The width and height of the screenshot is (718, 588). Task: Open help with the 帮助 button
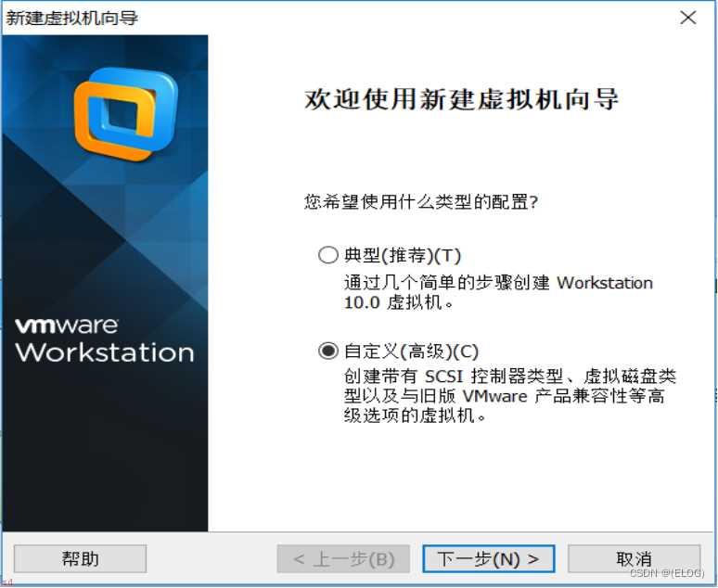coord(80,558)
